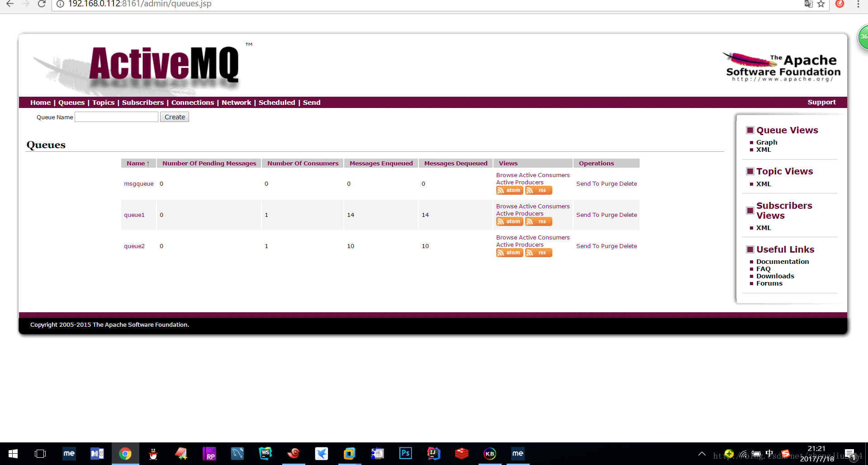Open the atom feed for queue1
The image size is (868, 465).
tap(509, 221)
